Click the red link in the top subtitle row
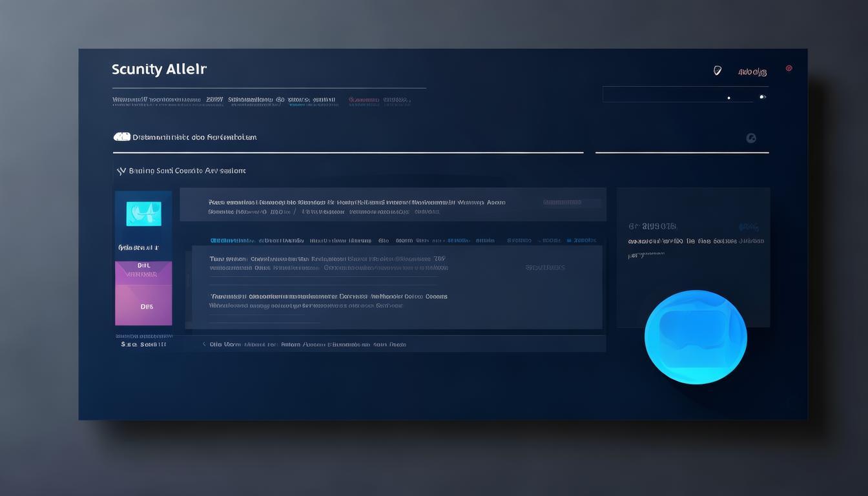 [x=364, y=100]
